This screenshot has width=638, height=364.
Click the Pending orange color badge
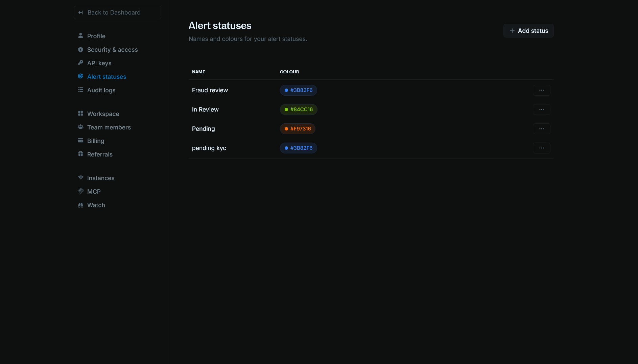(298, 129)
